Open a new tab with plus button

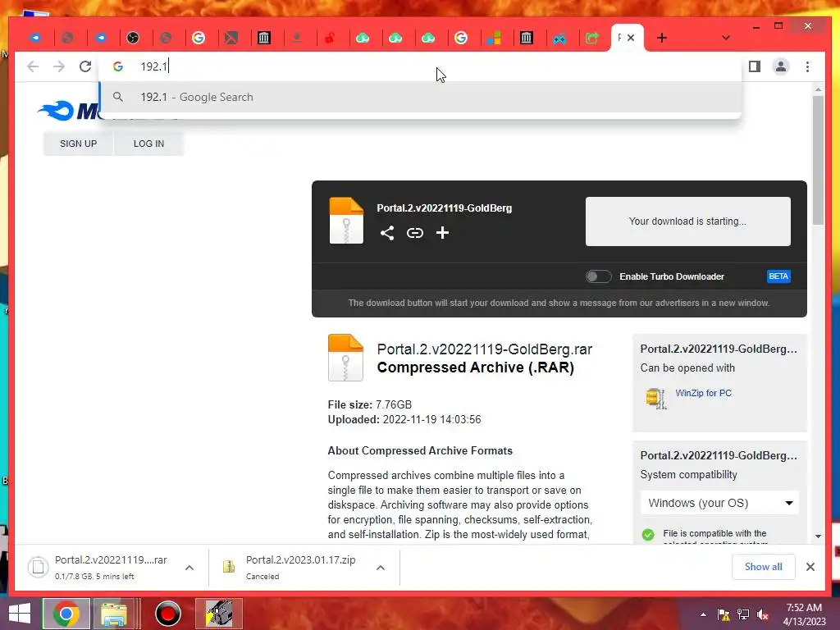point(662,38)
